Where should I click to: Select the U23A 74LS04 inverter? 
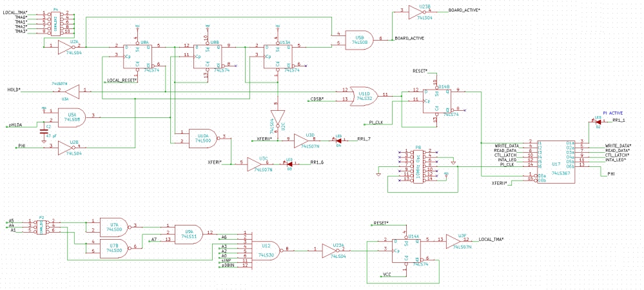pyautogui.click(x=331, y=250)
